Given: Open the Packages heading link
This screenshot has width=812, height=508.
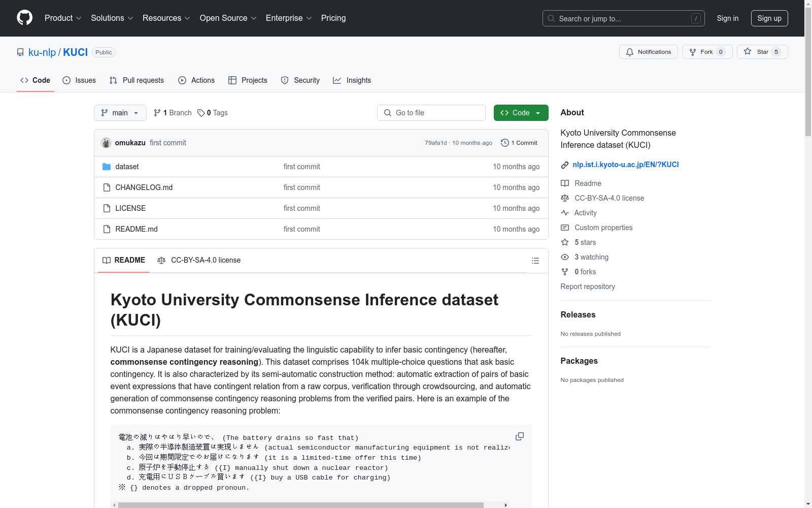Looking at the screenshot, I should [579, 361].
